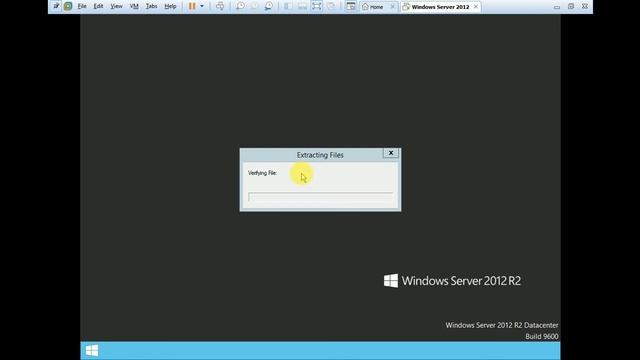Close the Windows Server 2012 tab
This screenshot has width=640, height=360.
pyautogui.click(x=476, y=7)
